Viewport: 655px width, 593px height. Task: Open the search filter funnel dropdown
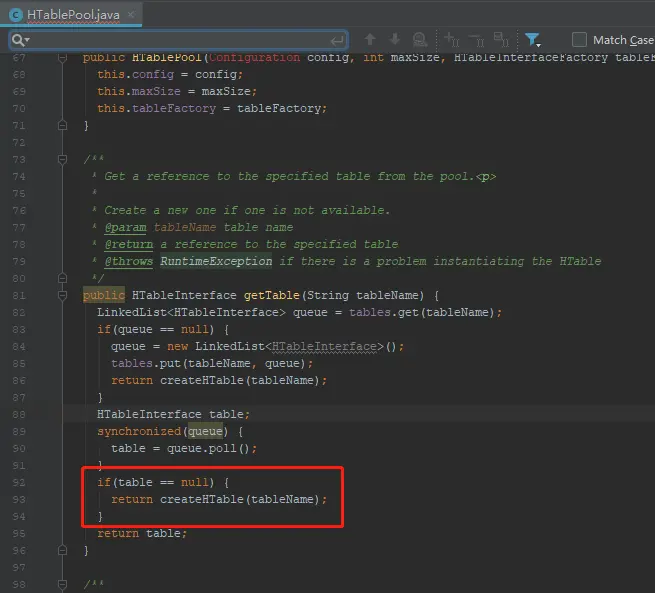tap(533, 40)
